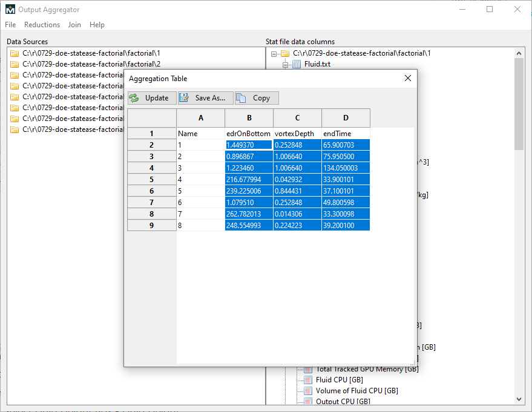Select column header C
The width and height of the screenshot is (532, 412).
[297, 118]
